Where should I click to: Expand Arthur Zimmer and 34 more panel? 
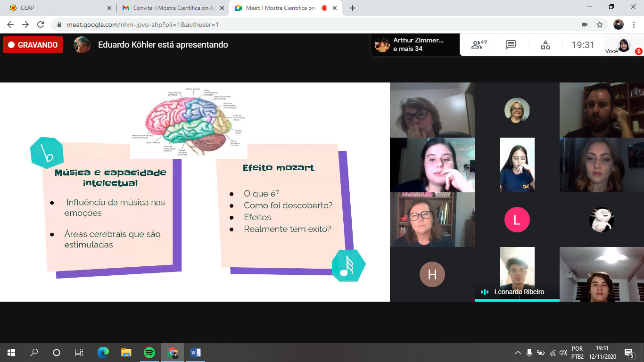[415, 45]
